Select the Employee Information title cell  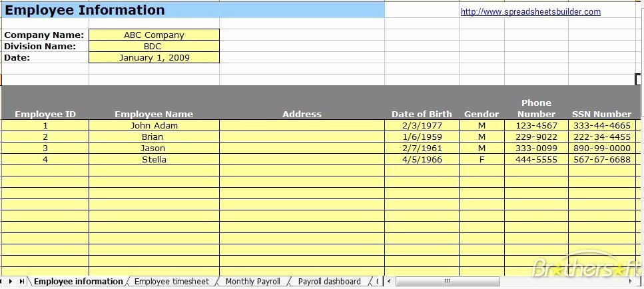tap(193, 10)
